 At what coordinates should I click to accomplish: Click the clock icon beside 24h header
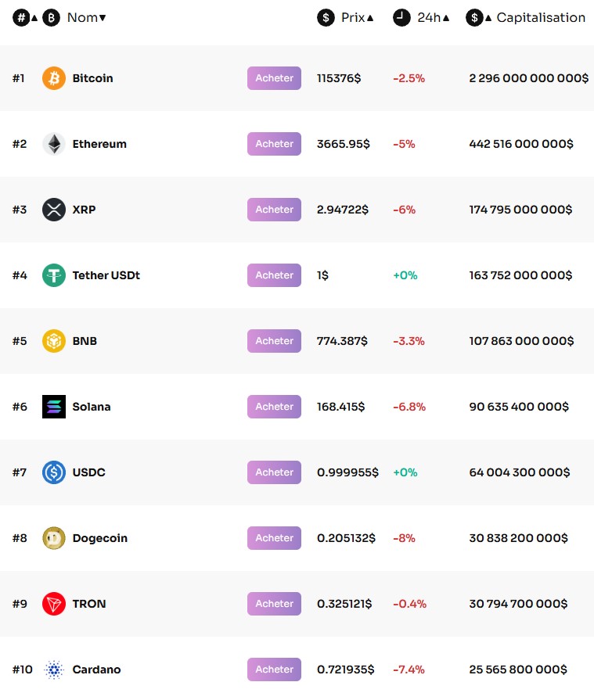tap(399, 17)
